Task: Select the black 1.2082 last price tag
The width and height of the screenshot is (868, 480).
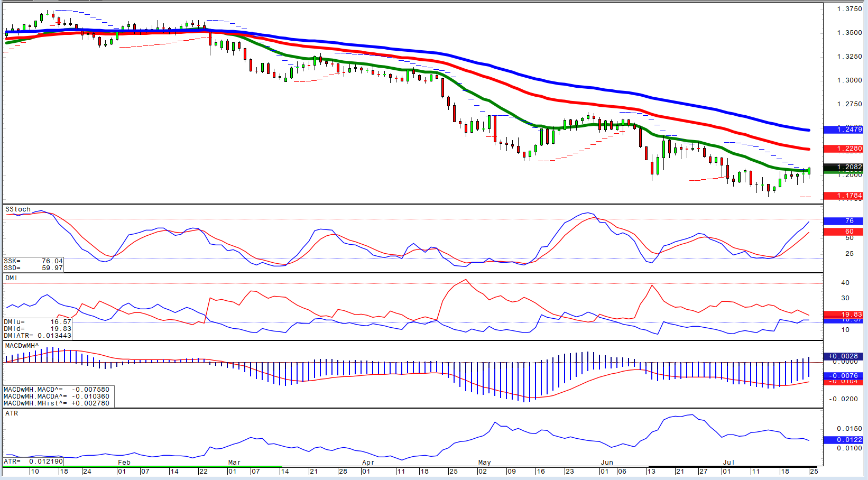Action: pyautogui.click(x=843, y=167)
